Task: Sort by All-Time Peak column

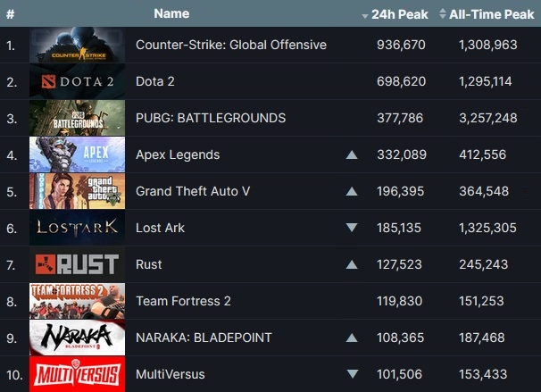Action: click(x=486, y=14)
